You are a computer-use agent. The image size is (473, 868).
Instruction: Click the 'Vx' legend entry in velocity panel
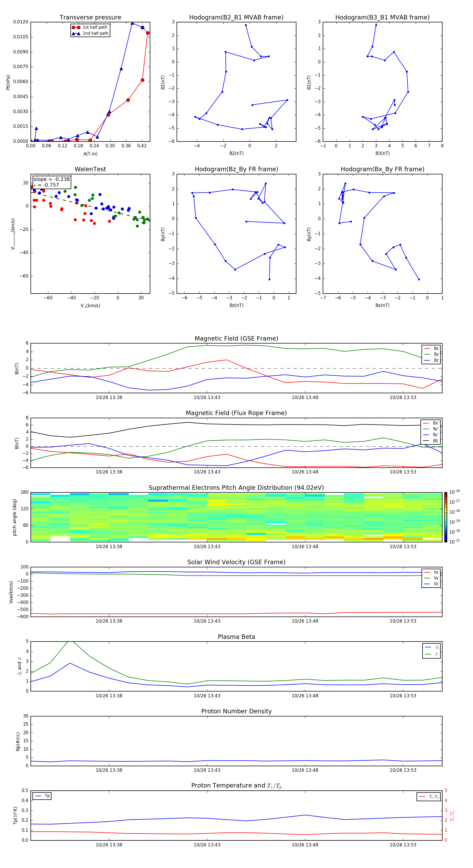pyautogui.click(x=431, y=572)
